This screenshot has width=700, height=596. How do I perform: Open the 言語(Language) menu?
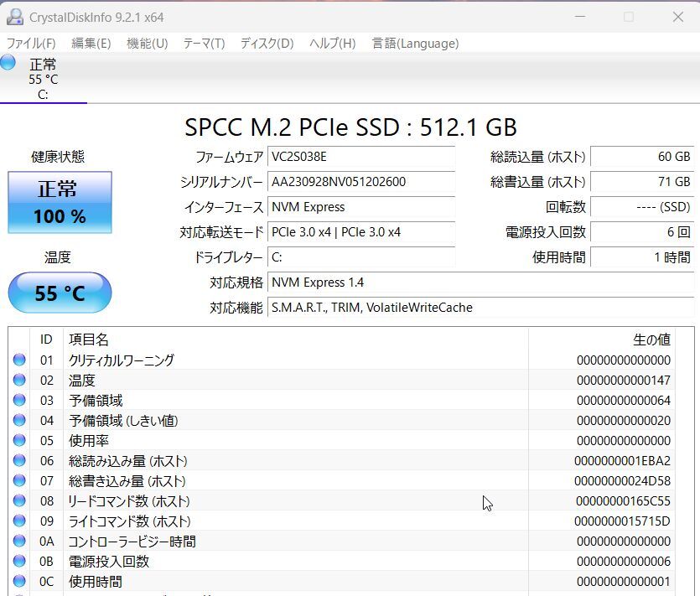point(415,44)
